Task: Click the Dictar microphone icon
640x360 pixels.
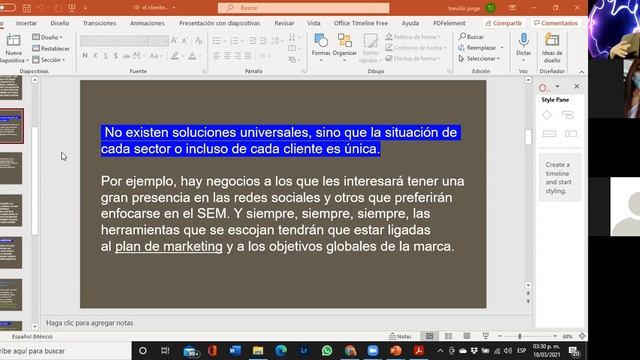Action: [x=523, y=40]
